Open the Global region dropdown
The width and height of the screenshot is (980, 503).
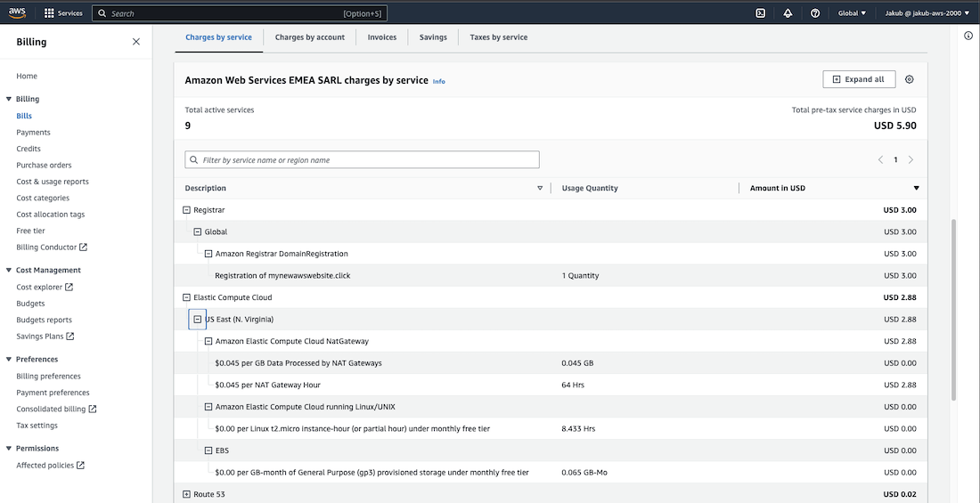[x=852, y=13]
